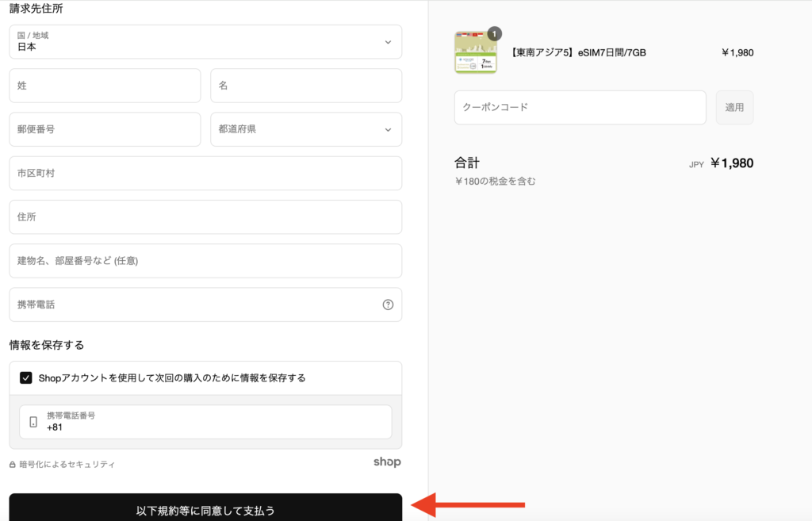Click the 適用 apply button
The width and height of the screenshot is (812, 521).
pos(734,107)
